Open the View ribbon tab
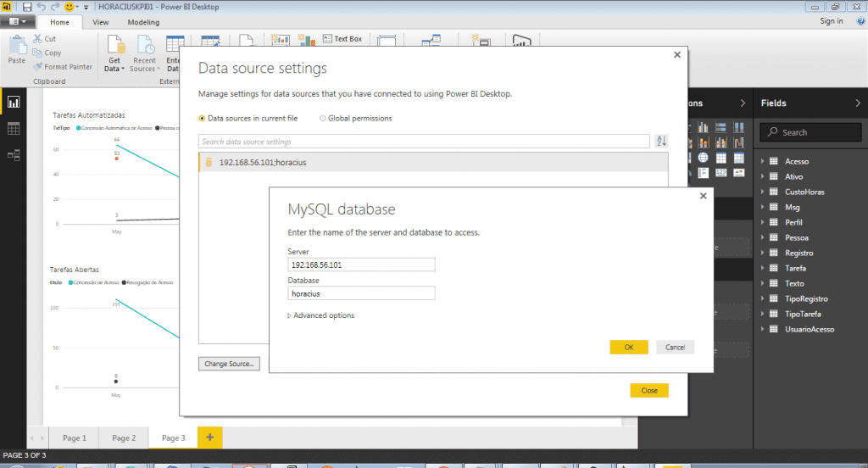 pos(100,22)
